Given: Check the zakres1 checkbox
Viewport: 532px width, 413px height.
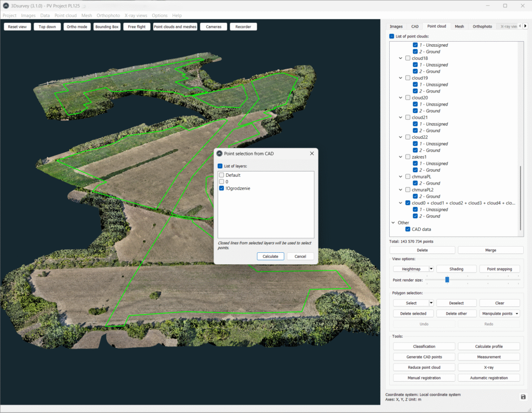Looking at the screenshot, I should click(x=408, y=157).
